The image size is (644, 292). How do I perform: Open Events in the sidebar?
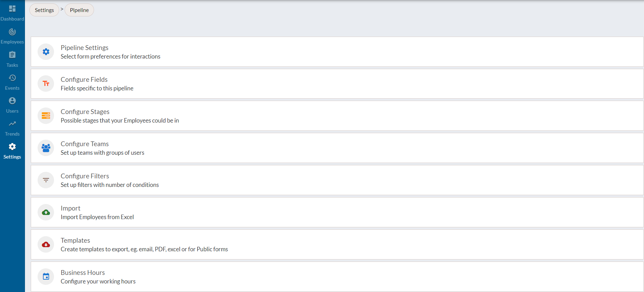point(12,82)
